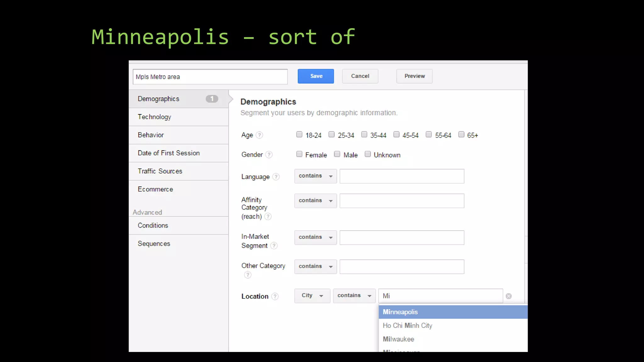Click the help icon next to Age
Image resolution: width=644 pixels, height=362 pixels.
(x=259, y=135)
